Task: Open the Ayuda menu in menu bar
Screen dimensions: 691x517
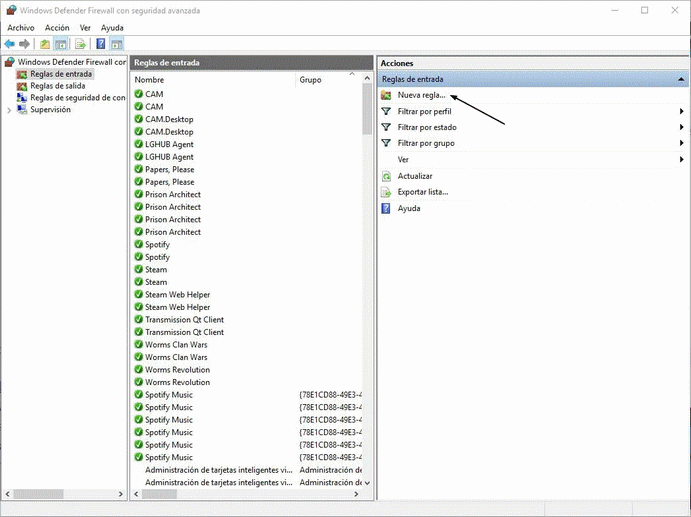Action: pos(112,28)
